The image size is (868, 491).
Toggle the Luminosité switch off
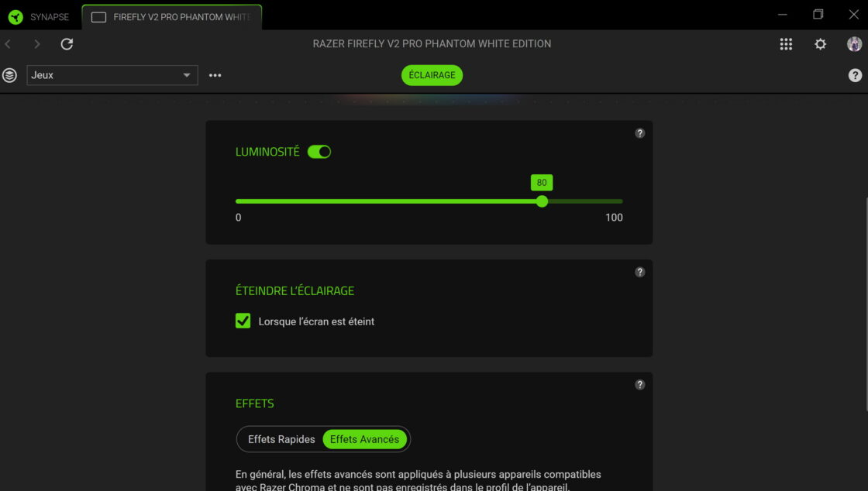319,152
